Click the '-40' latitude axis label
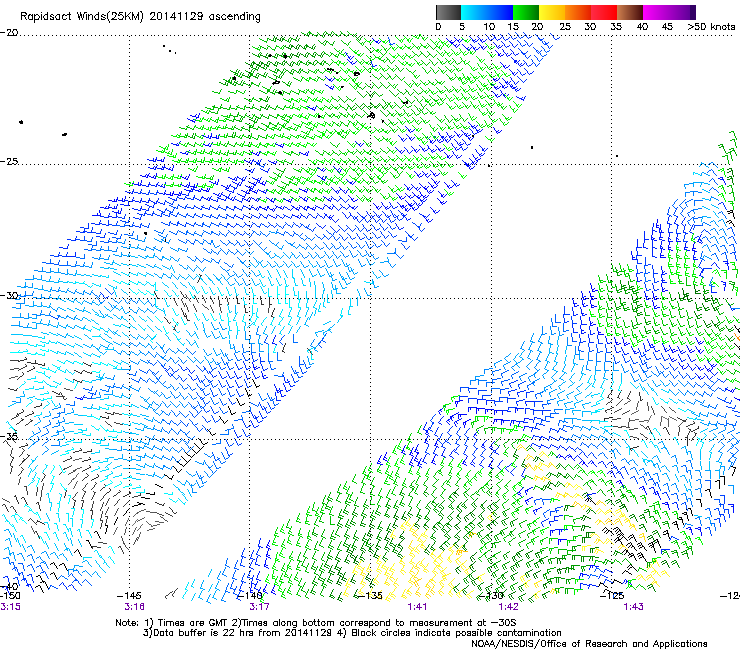 [x=9, y=587]
